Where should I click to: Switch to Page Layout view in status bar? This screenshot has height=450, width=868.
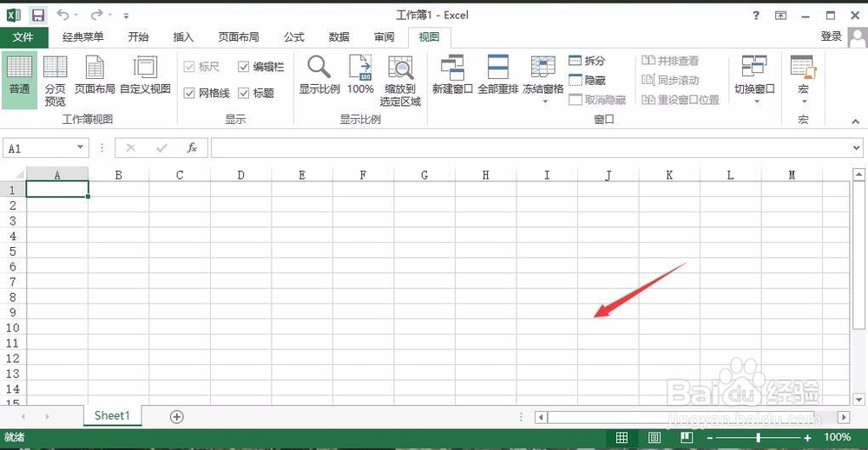click(654, 438)
